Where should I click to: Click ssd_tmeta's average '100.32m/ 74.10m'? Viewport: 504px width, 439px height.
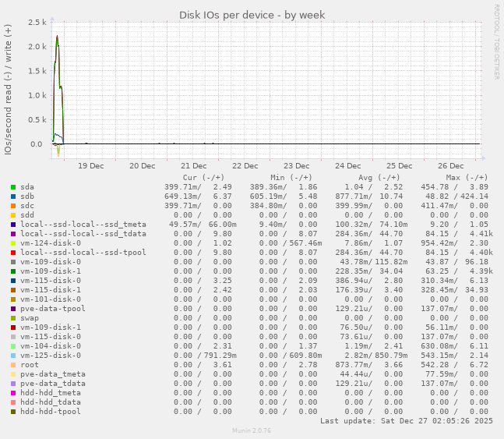point(372,225)
